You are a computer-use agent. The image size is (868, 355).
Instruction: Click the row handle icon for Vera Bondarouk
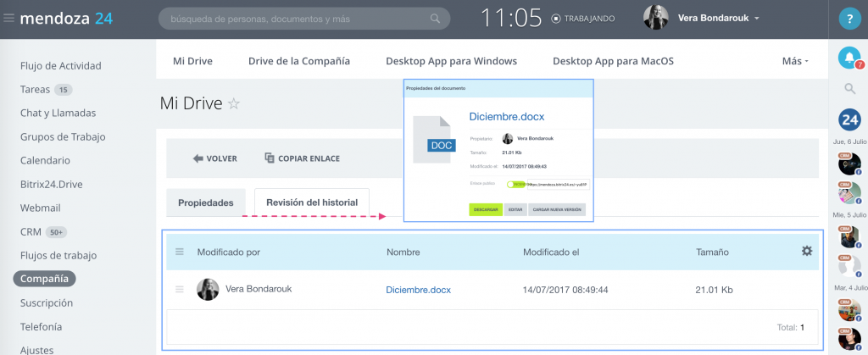tap(180, 289)
